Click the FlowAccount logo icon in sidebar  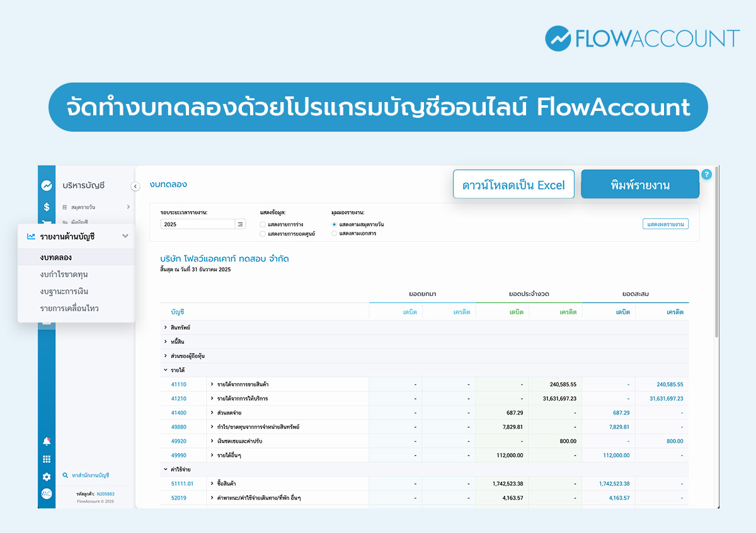[x=47, y=185]
